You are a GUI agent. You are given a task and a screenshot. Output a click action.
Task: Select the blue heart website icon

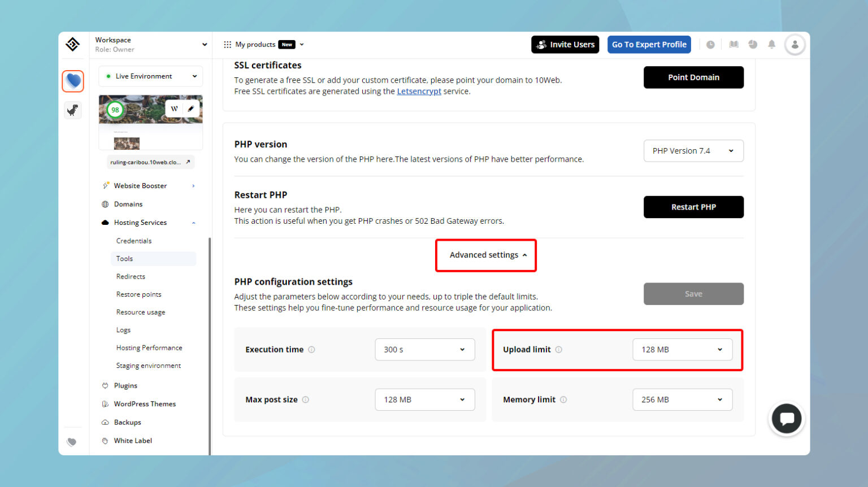(x=72, y=81)
